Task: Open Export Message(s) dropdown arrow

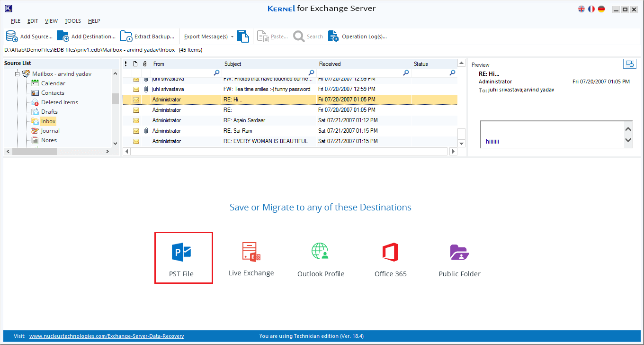Action: 232,36
